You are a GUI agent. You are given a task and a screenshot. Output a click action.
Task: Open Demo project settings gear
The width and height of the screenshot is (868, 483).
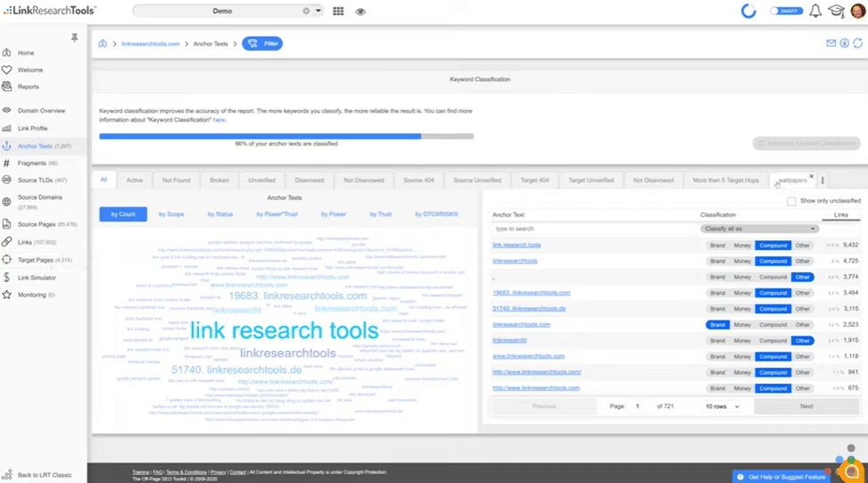[306, 11]
